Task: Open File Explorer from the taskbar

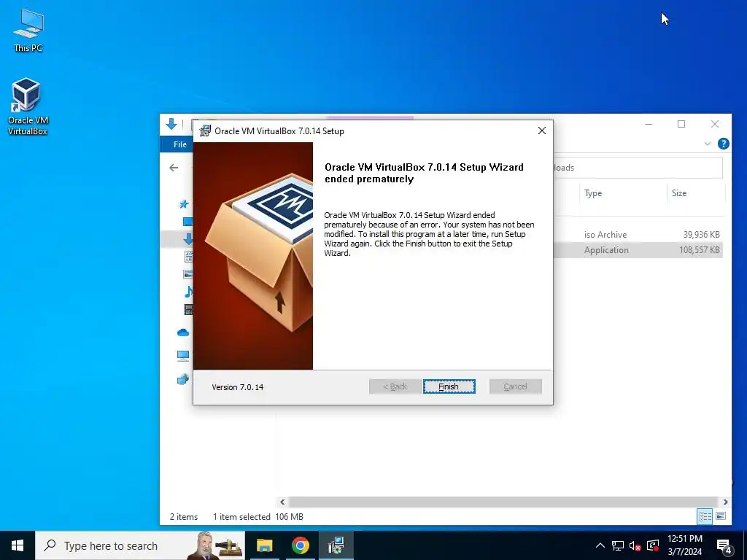Action: (x=264, y=545)
